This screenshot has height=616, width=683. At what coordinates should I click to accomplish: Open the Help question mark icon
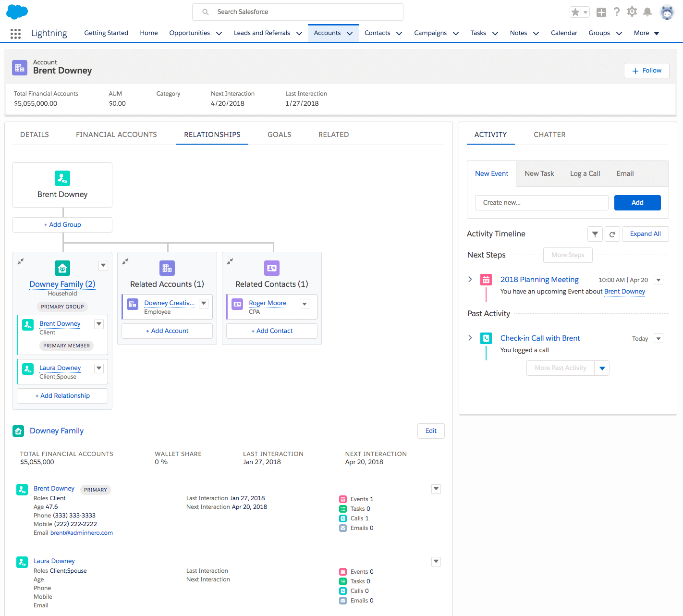click(617, 12)
